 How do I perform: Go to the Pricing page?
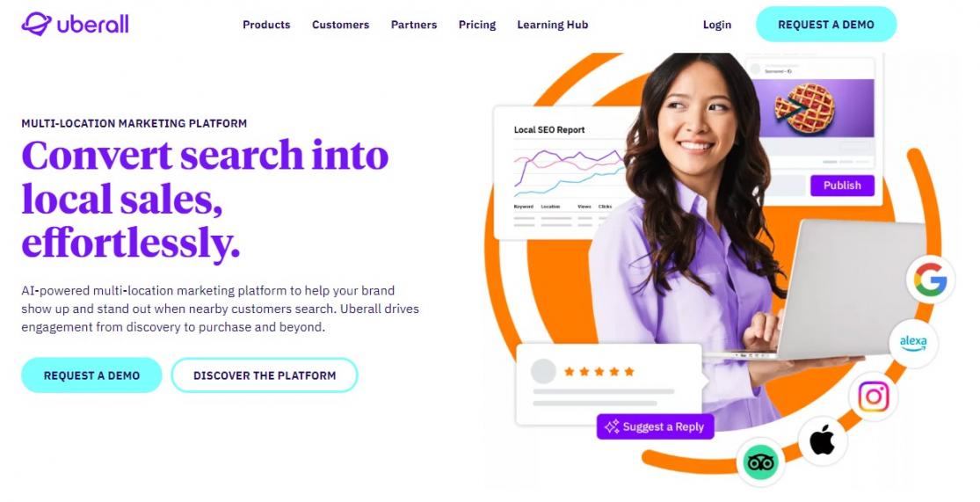477,25
